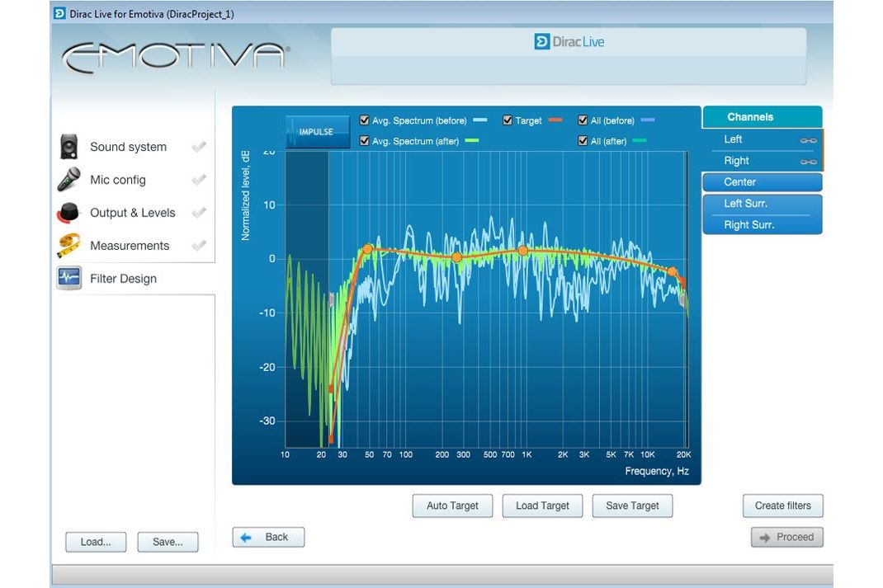This screenshot has height=588, width=883.
Task: Click the Save Target button
Action: click(x=632, y=506)
